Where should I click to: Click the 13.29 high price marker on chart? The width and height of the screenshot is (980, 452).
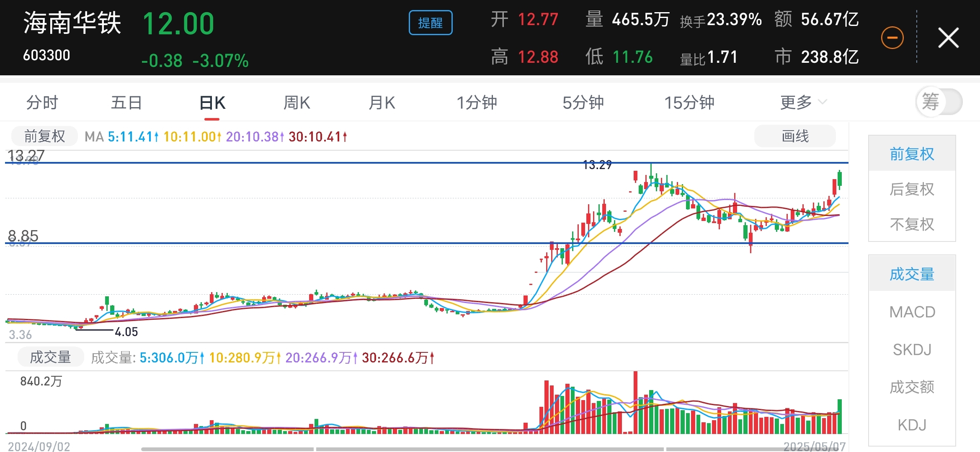(597, 165)
